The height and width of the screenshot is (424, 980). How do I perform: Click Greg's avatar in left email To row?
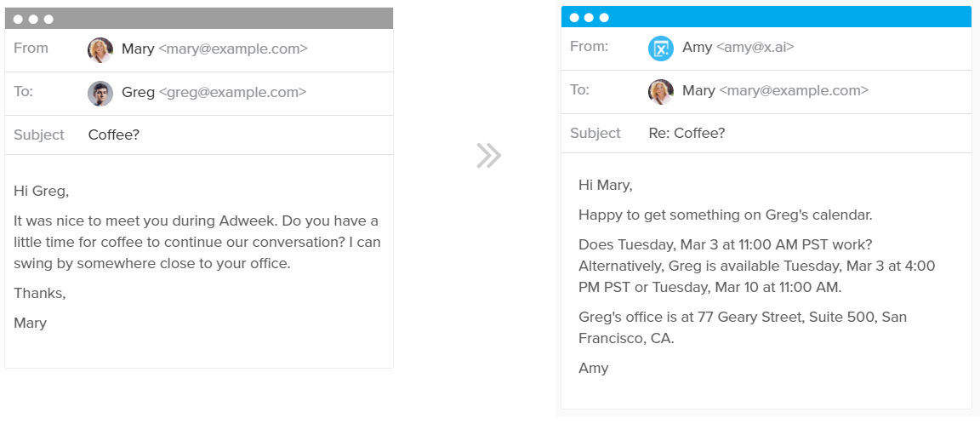point(100,93)
